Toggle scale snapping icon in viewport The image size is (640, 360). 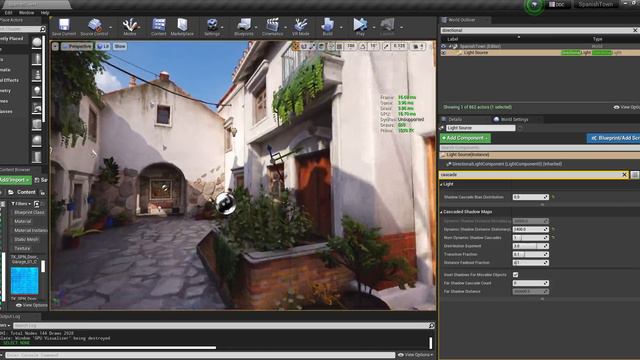click(386, 46)
